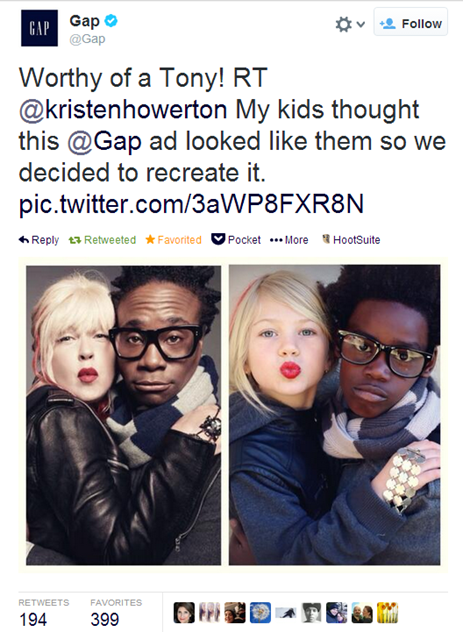Open first retweeter avatar with dark-haired woman
This screenshot has height=632, width=463.
(x=184, y=613)
